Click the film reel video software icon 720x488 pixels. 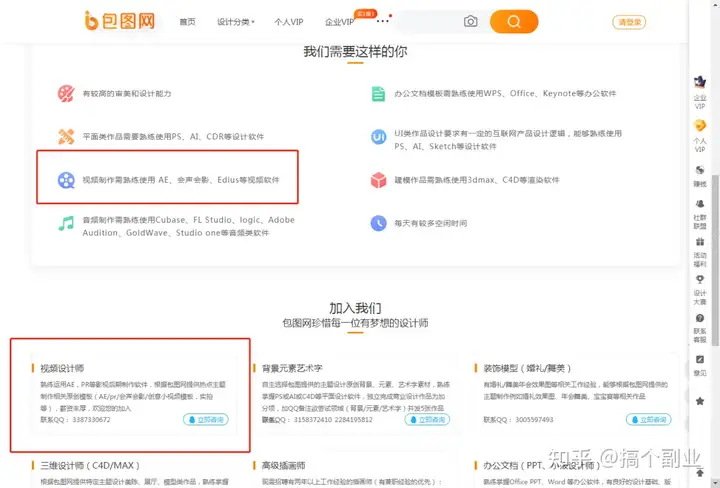(66, 180)
